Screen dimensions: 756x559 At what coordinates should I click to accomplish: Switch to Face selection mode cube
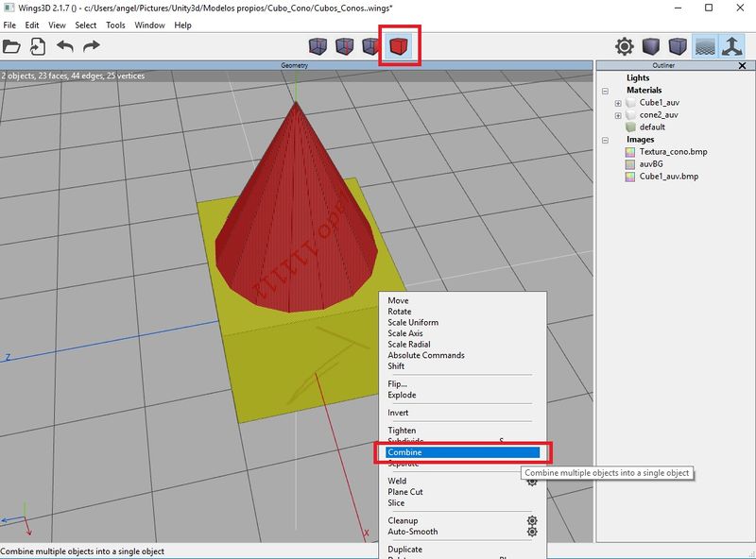pos(370,46)
